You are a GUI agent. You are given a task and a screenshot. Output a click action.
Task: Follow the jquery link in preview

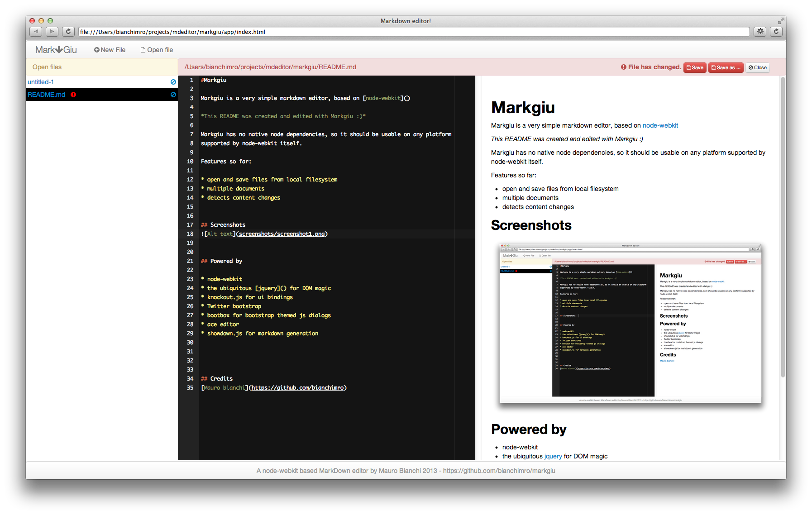pos(553,456)
